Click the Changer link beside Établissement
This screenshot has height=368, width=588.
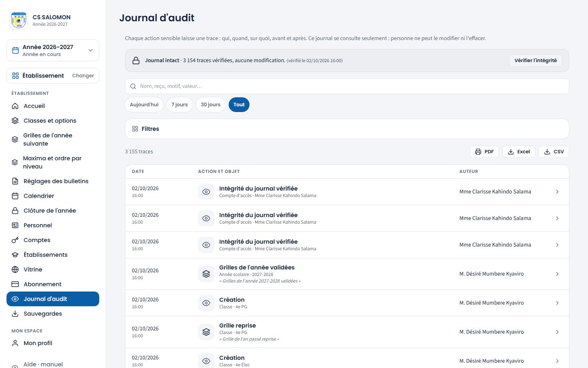point(83,76)
